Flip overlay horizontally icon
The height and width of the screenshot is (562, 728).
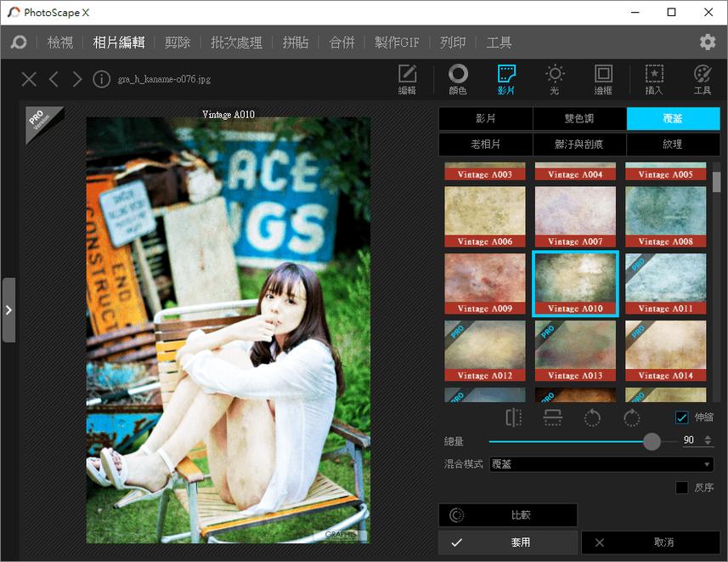coord(513,417)
